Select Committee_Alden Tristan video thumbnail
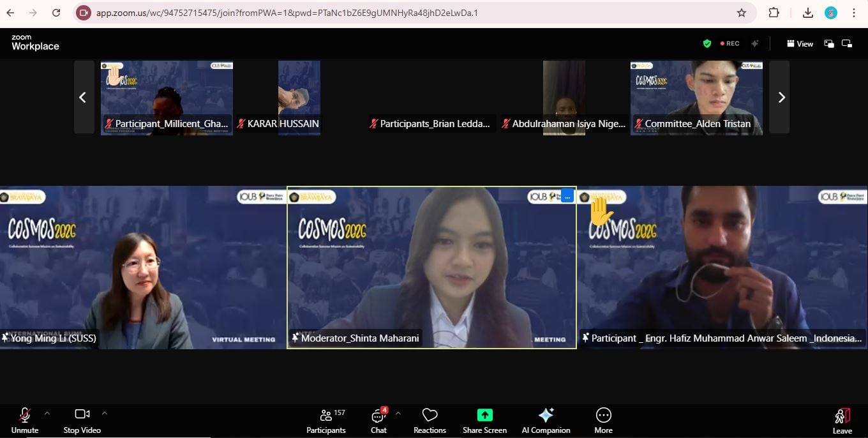The width and height of the screenshot is (868, 438). 696,97
